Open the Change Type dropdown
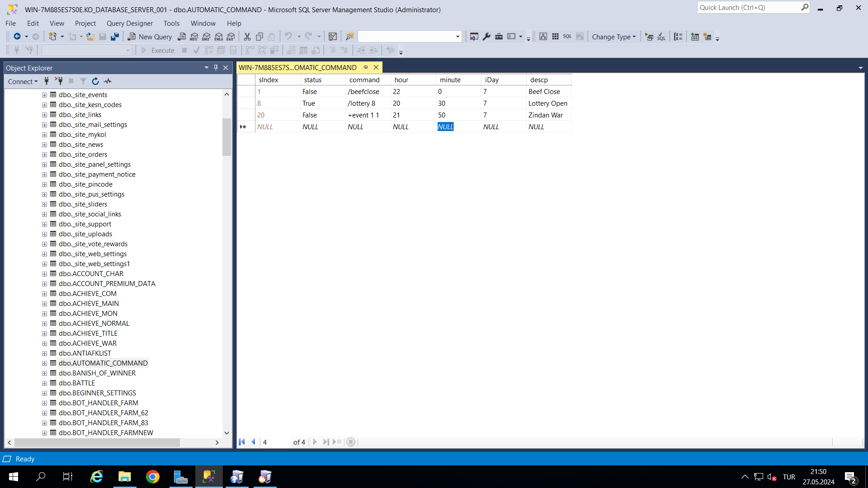The height and width of the screenshot is (488, 868). [613, 37]
